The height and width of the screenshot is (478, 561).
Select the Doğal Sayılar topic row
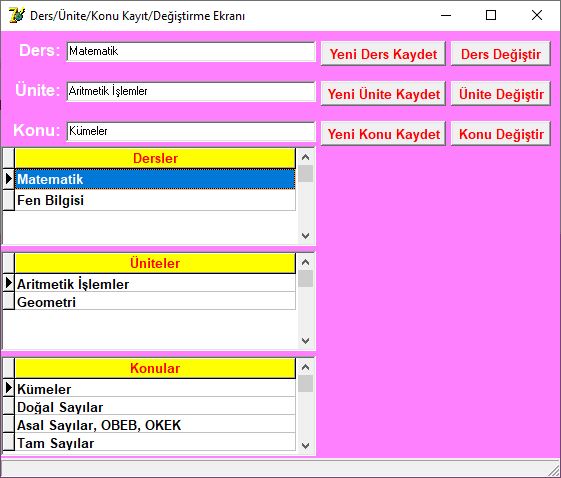pyautogui.click(x=155, y=406)
